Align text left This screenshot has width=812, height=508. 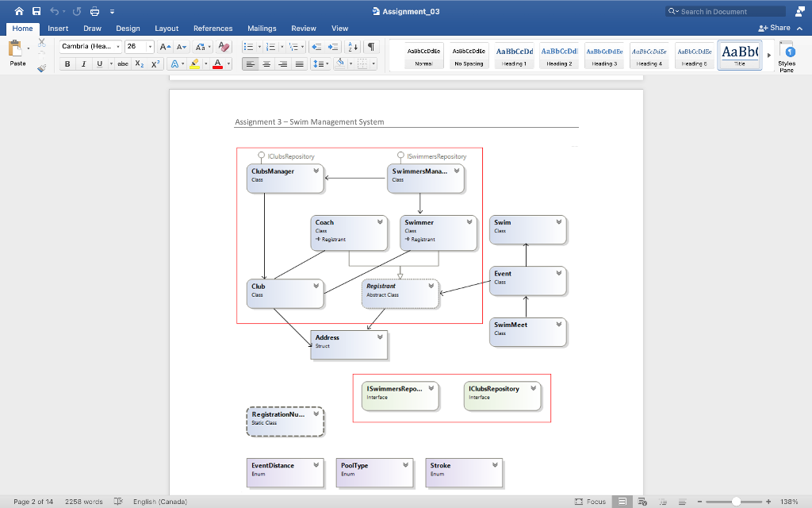(x=251, y=63)
